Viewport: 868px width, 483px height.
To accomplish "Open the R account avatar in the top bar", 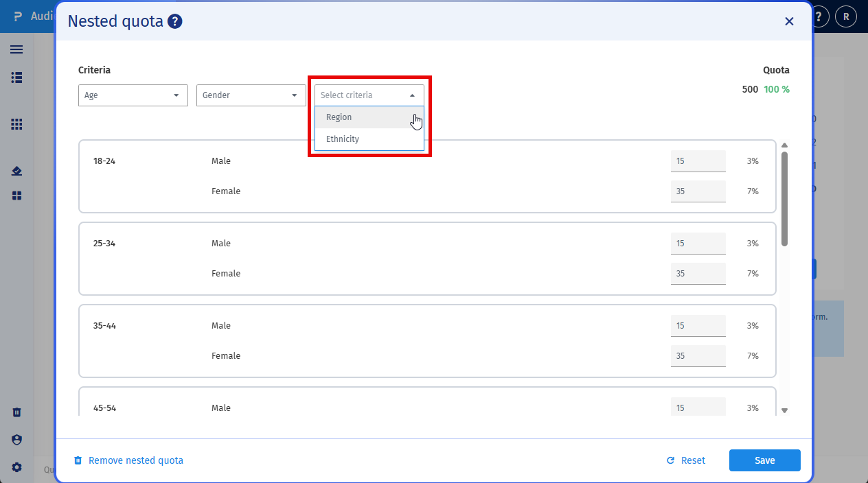I will (x=845, y=16).
